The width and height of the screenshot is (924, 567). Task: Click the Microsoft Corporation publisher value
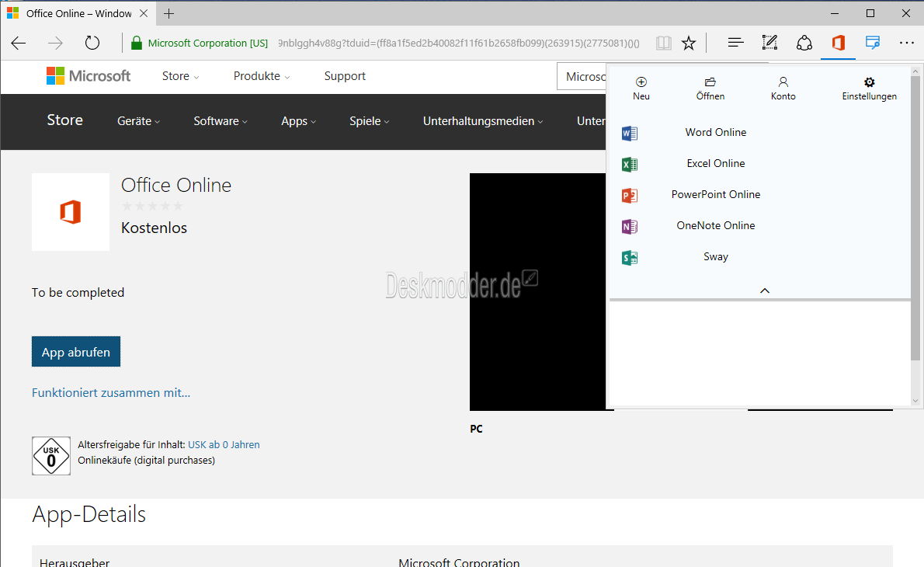459,563
